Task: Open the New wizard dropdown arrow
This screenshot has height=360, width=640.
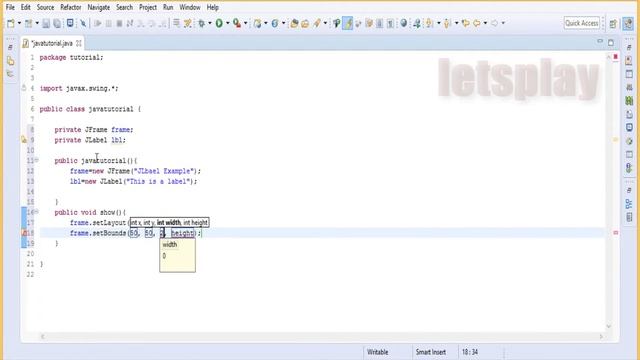Action: pos(19,23)
